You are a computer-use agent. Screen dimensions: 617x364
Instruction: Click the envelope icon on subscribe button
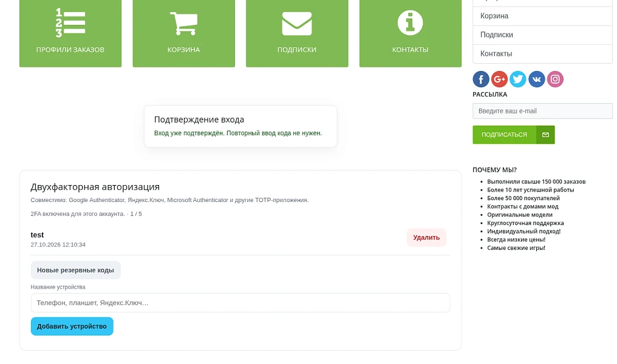[545, 135]
